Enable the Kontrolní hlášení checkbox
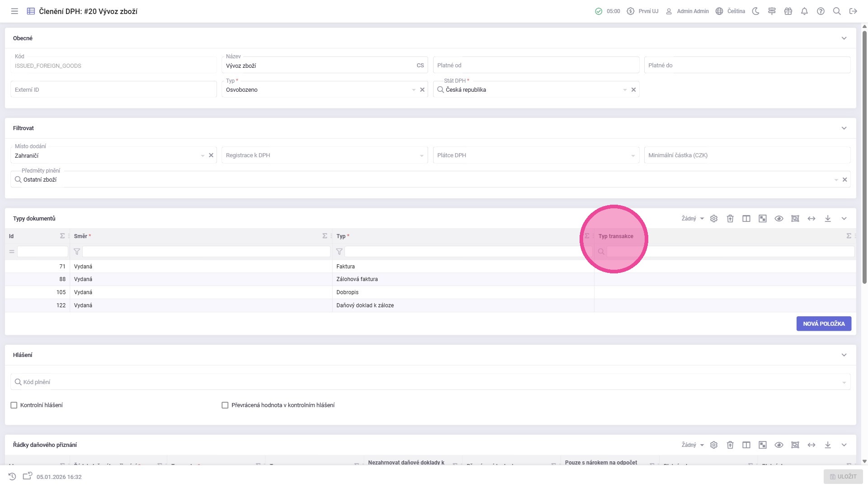The image size is (868, 488). click(14, 405)
